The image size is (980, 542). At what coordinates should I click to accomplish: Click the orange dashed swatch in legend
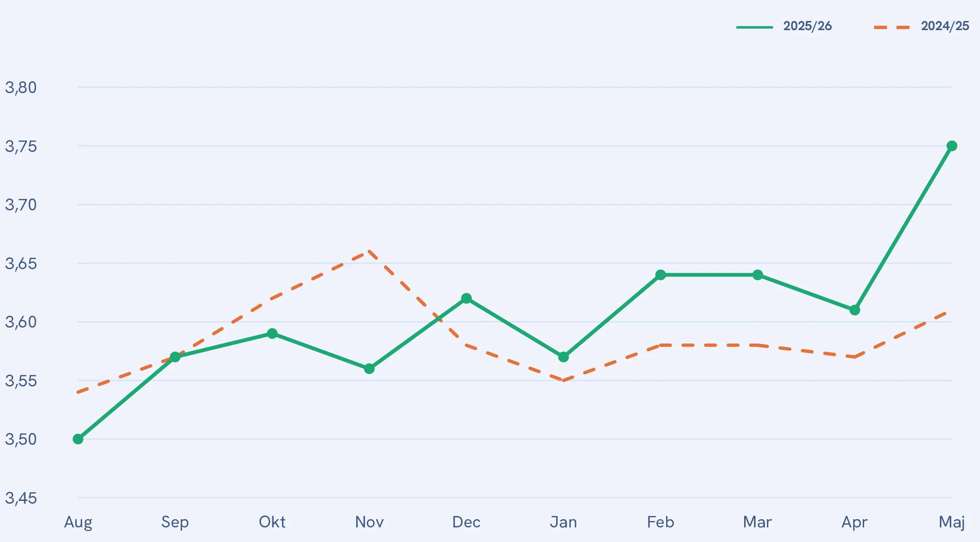892,27
